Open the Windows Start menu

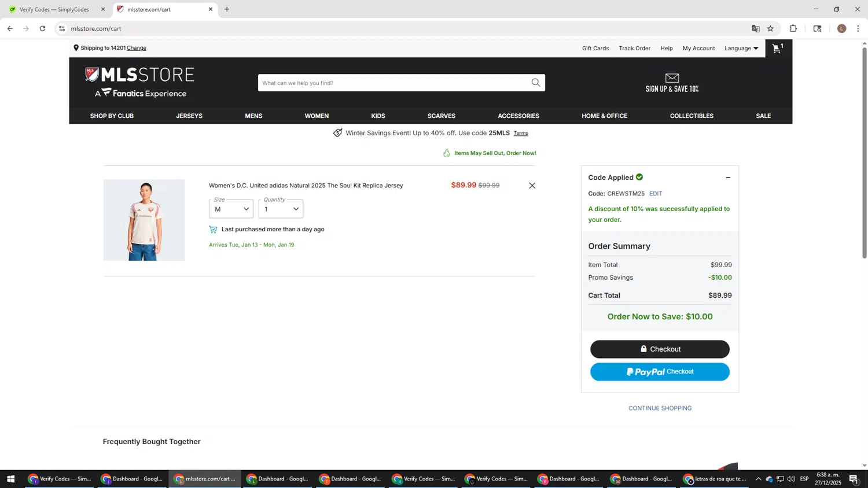coord(10,479)
